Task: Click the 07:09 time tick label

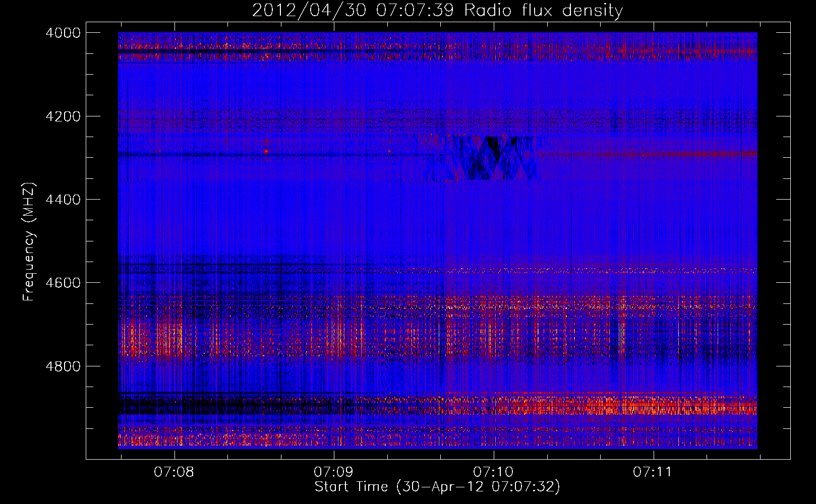Action: [333, 472]
